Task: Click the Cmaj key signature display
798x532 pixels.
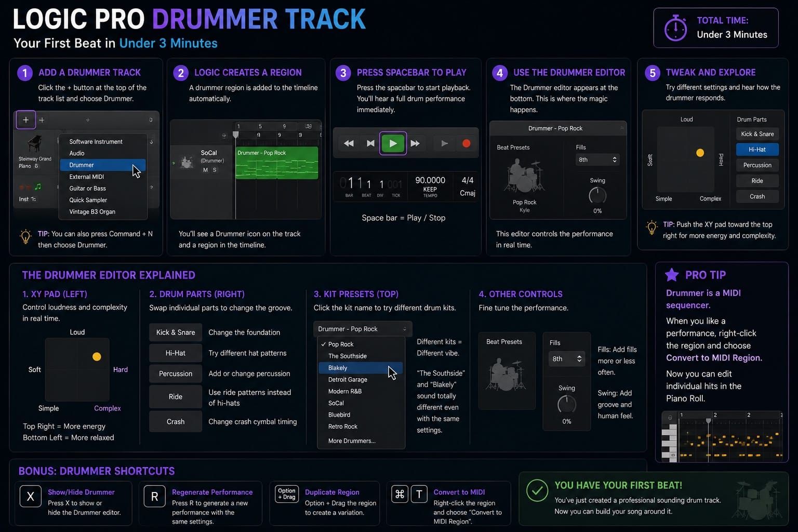Action: click(x=468, y=193)
